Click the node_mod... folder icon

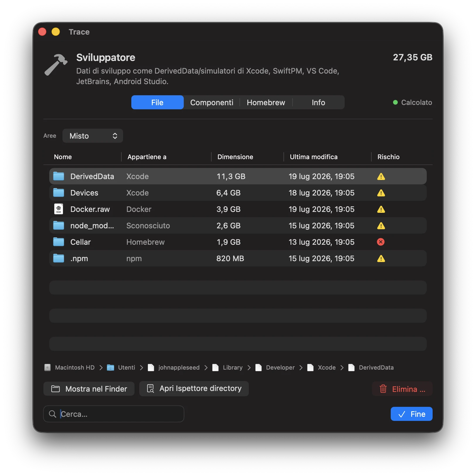tap(59, 225)
